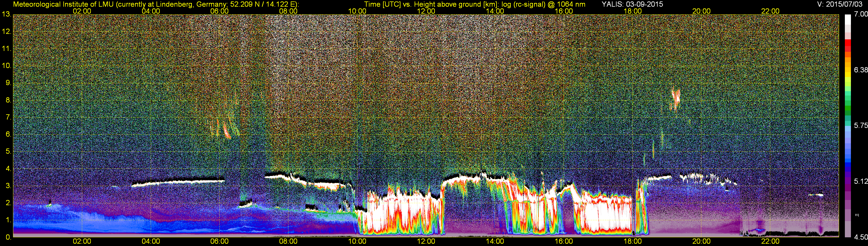This screenshot has height=246, width=868.
Task: Click the 13 km height axis label
Action: (x=6, y=14)
